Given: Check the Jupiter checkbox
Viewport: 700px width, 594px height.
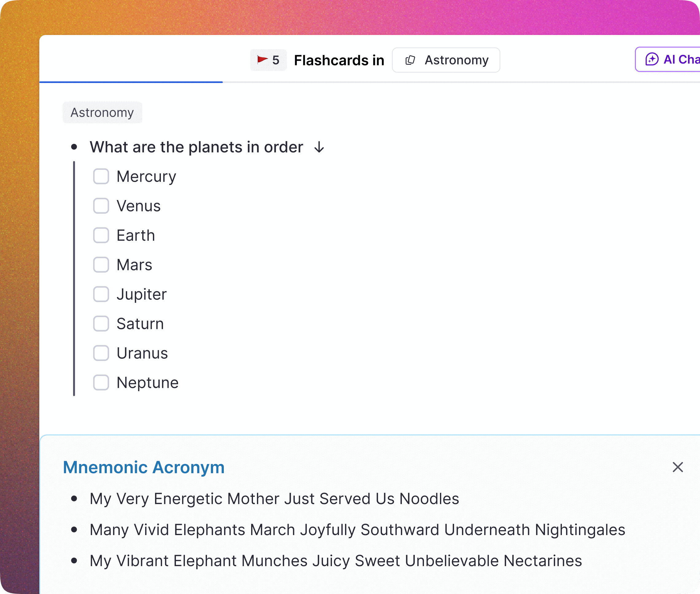Looking at the screenshot, I should 101,294.
